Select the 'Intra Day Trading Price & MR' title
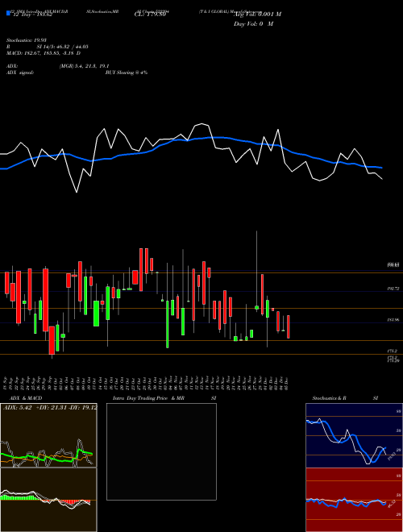This screenshot has height=532, width=403. pos(148,398)
